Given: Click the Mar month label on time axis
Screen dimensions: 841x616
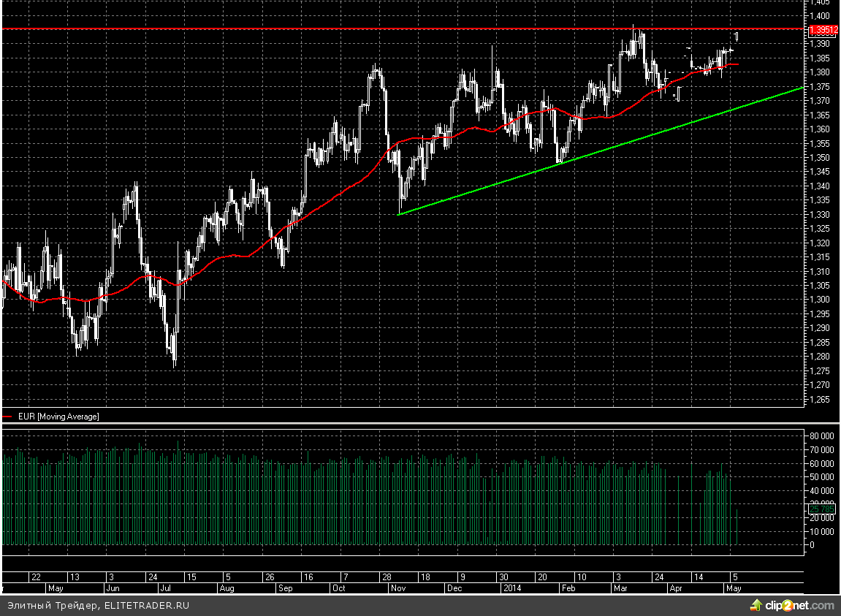Looking at the screenshot, I should (622, 588).
